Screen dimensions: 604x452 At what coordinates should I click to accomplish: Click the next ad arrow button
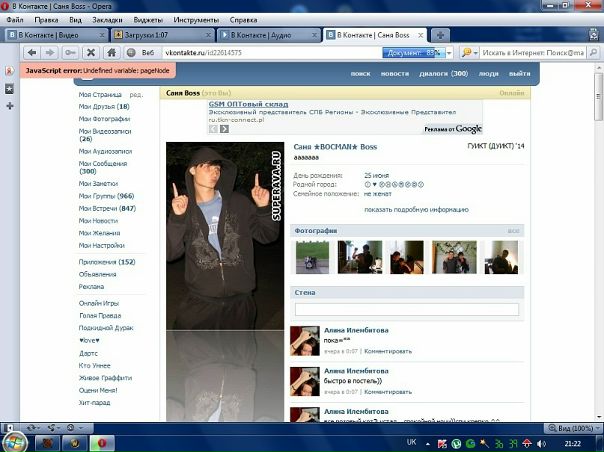[x=225, y=129]
